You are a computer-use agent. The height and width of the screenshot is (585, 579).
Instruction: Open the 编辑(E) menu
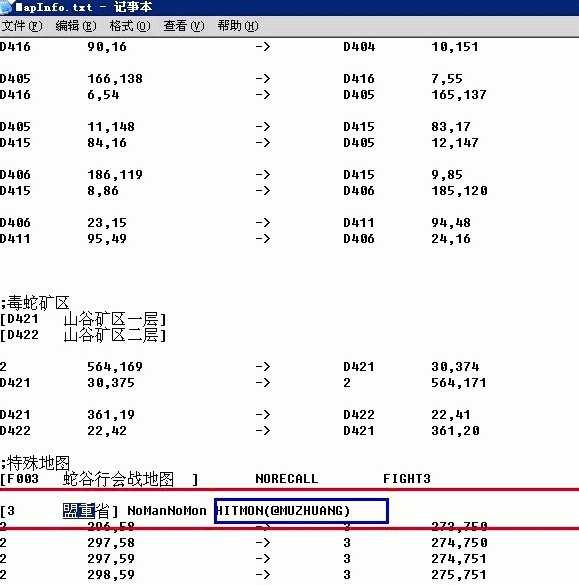coord(76,26)
